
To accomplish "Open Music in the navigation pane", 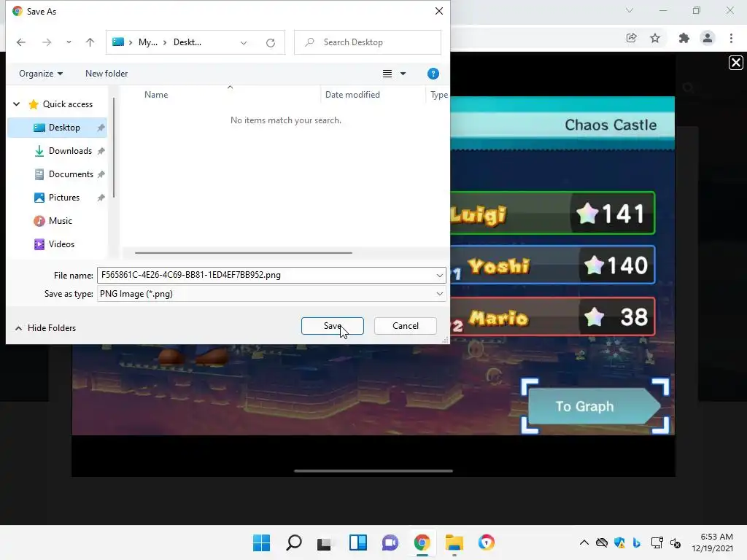I will click(x=60, y=221).
